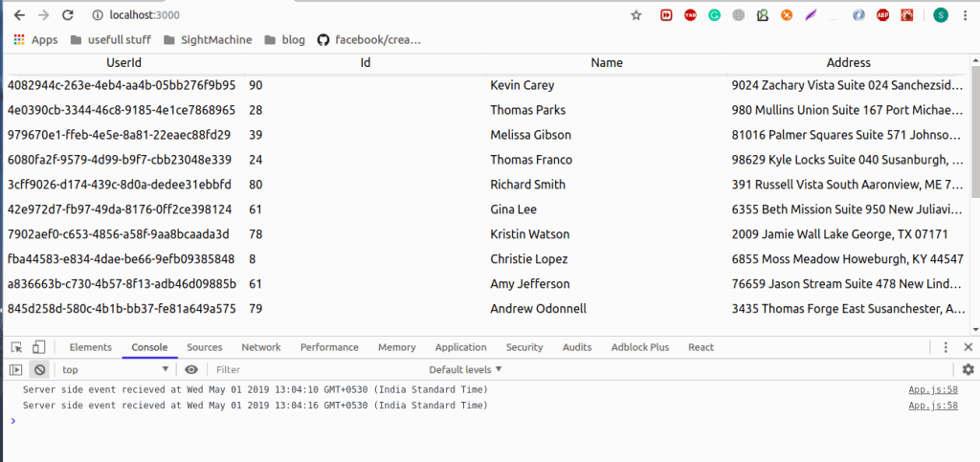Click the Andrew Odonnell cell
The image size is (980, 462).
(538, 308)
